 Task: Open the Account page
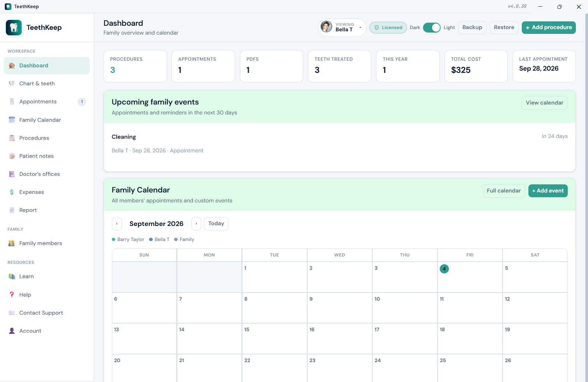click(x=47, y=331)
